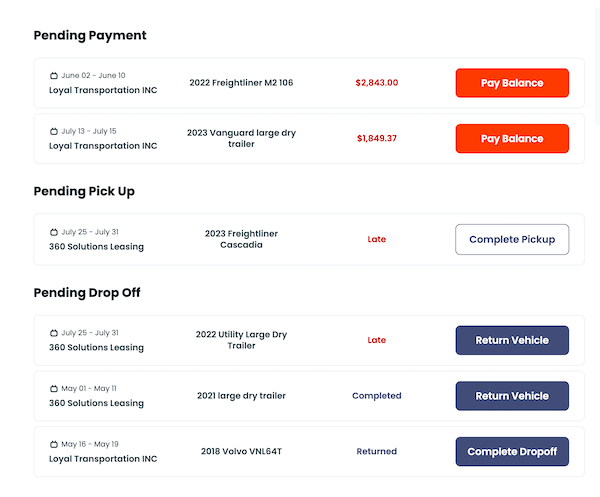Return the 2021 large dry trailer
Screen dimensions: 600x497
tap(512, 396)
